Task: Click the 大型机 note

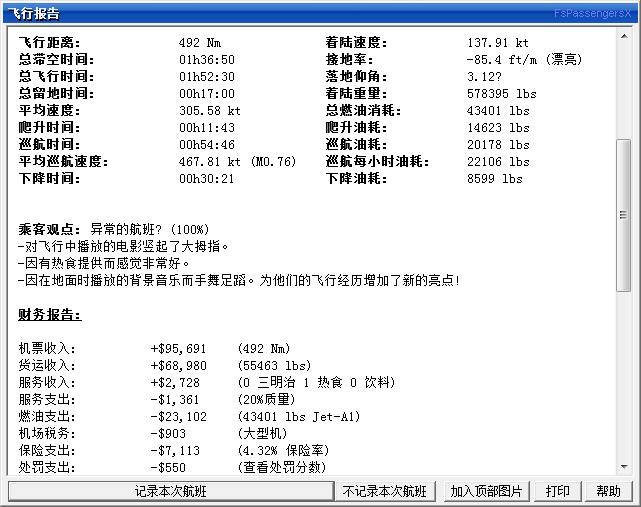Action: click(263, 433)
